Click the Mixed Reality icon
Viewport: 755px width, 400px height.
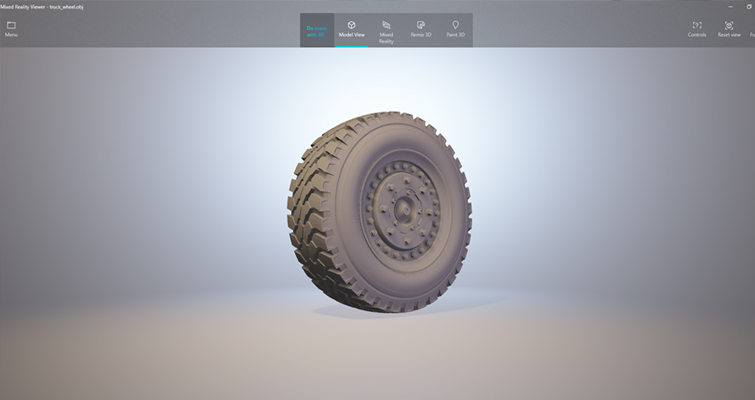point(386,24)
